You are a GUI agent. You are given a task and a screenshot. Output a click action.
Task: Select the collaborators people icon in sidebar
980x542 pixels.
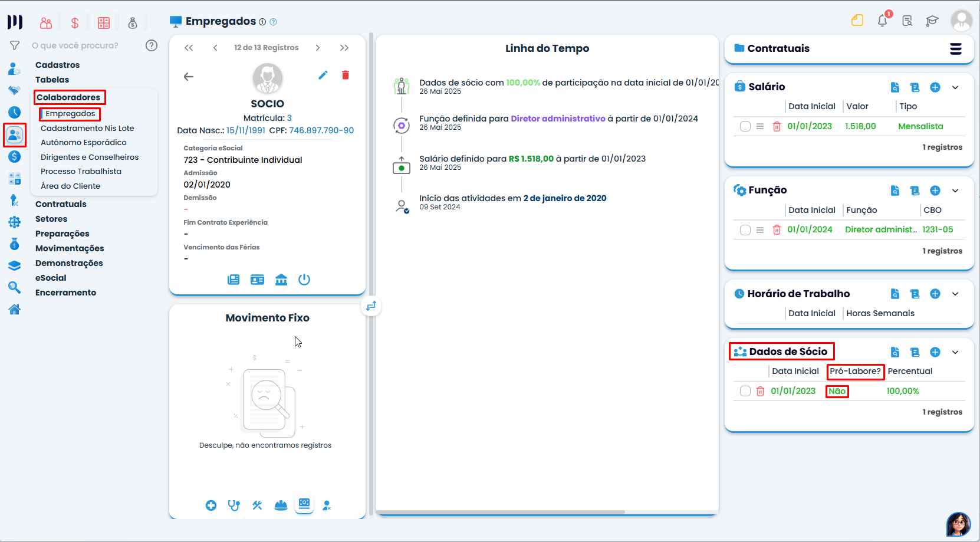click(14, 135)
